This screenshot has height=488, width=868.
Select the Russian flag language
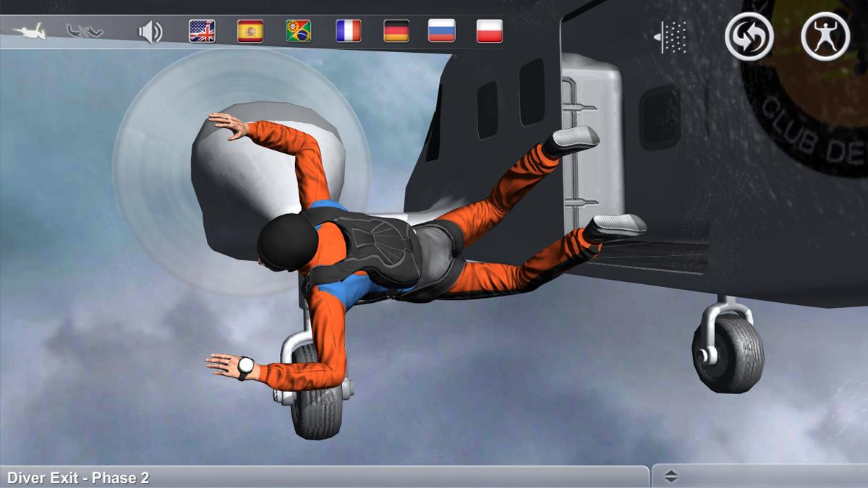pos(441,31)
